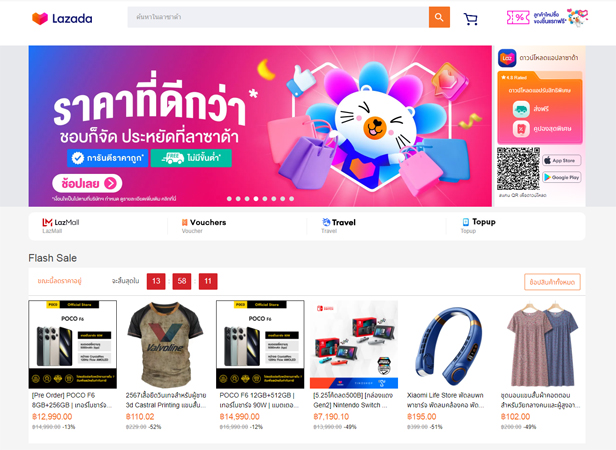Click the QR code for app download
This screenshot has height=450, width=616.
coord(518,169)
